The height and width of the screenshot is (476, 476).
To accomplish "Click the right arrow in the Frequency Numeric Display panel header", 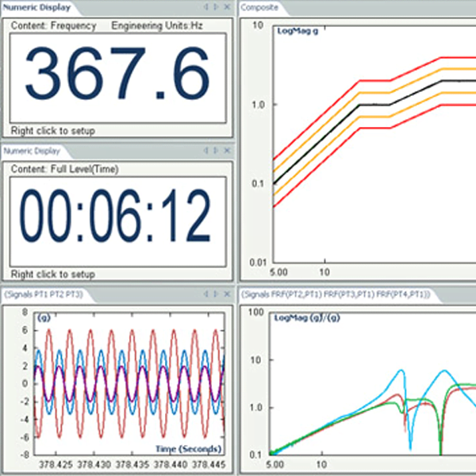I will [216, 6].
